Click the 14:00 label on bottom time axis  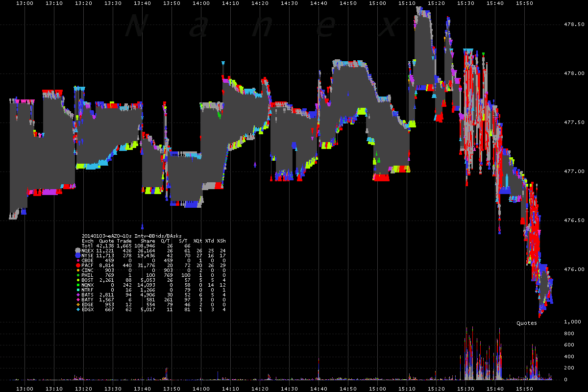coord(201,388)
